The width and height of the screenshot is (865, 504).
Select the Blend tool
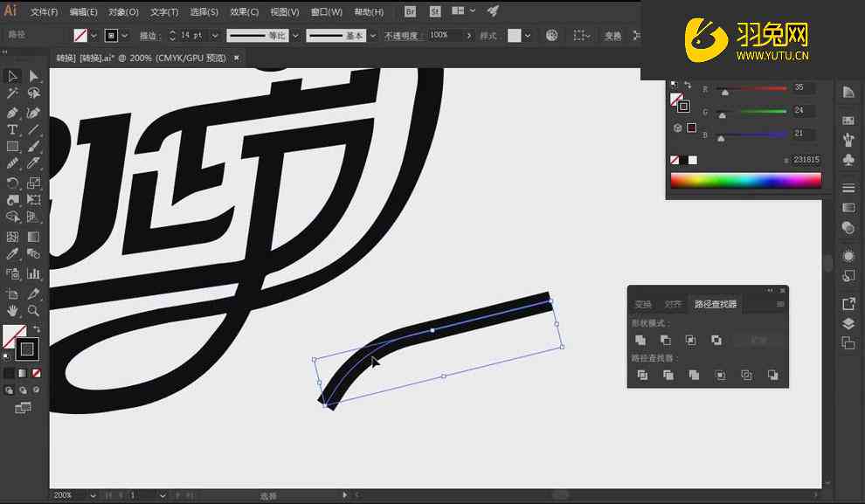(33, 253)
